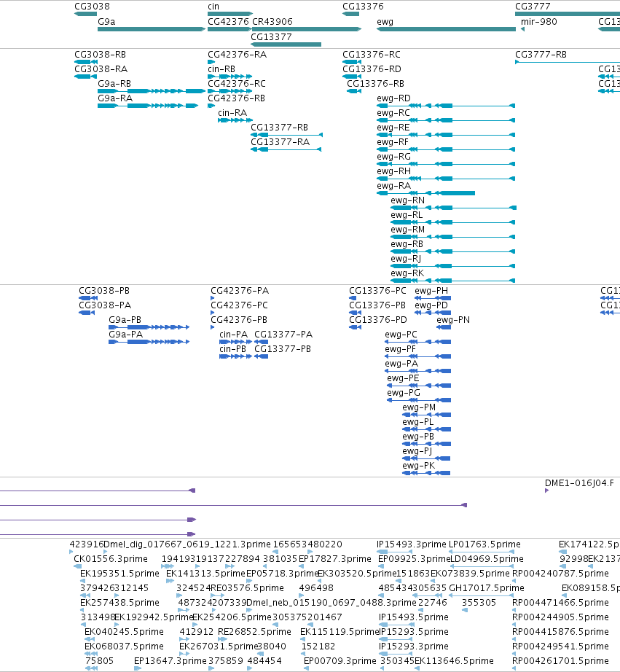Click transcript CG3777-RB
The image size is (620, 672).
point(541,55)
